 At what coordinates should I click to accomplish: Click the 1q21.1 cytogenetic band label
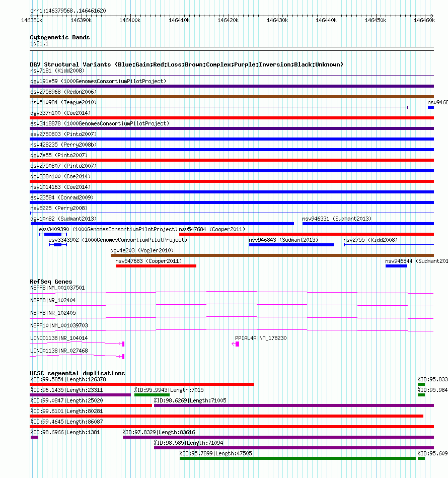tap(39, 44)
